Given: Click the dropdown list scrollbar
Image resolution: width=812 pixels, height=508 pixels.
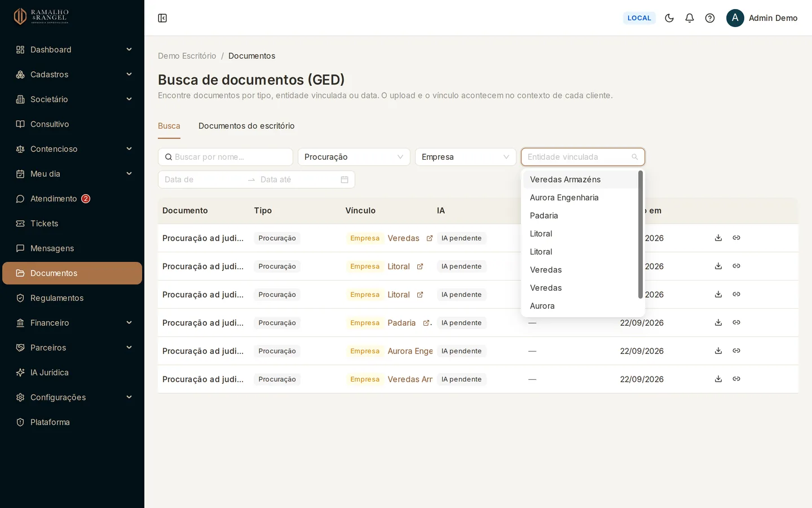Looking at the screenshot, I should pyautogui.click(x=641, y=234).
